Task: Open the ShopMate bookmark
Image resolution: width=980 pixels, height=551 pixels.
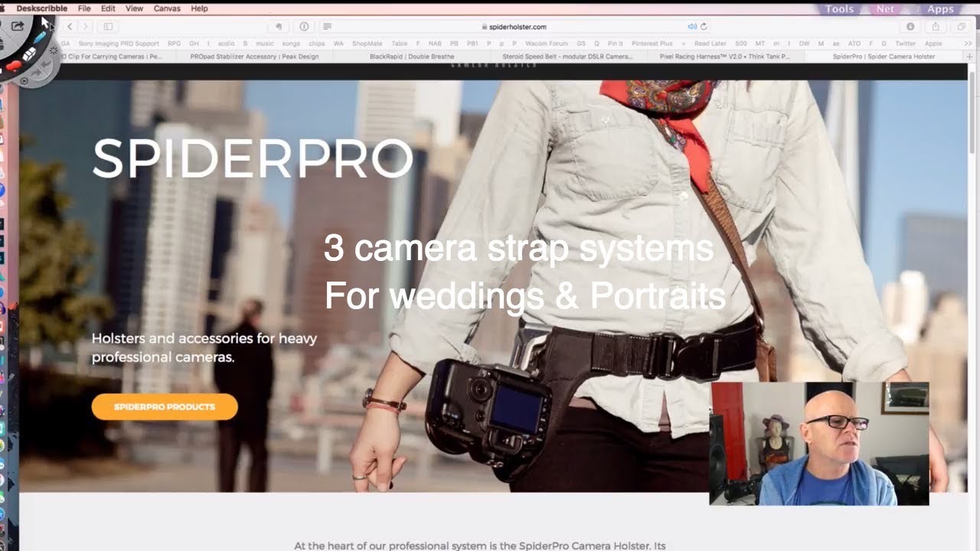Action: (367, 44)
